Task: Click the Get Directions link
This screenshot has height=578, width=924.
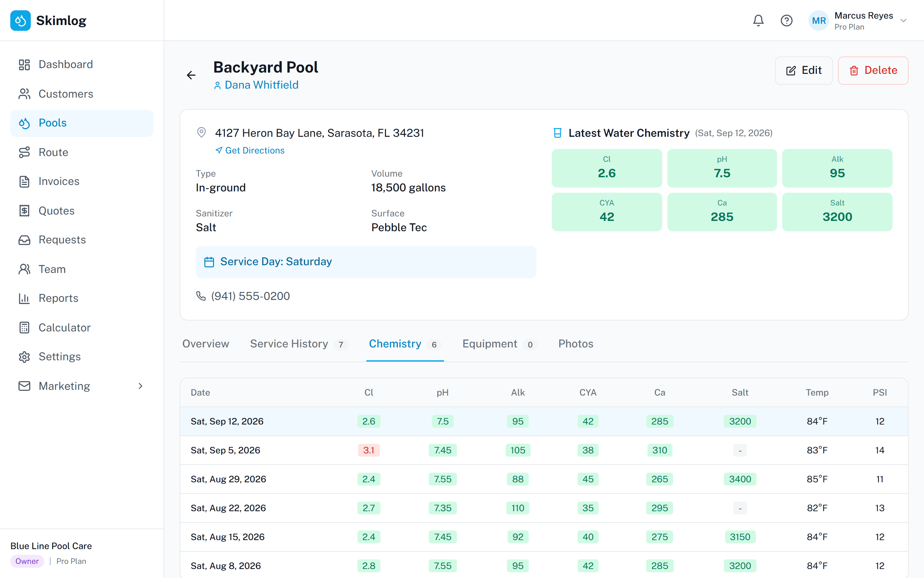Action: pyautogui.click(x=250, y=150)
